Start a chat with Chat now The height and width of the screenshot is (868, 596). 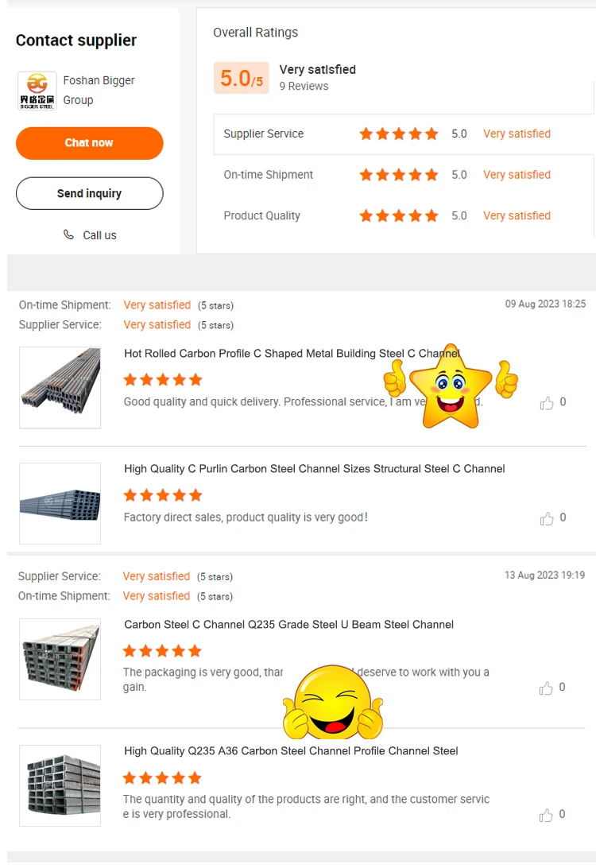90,143
